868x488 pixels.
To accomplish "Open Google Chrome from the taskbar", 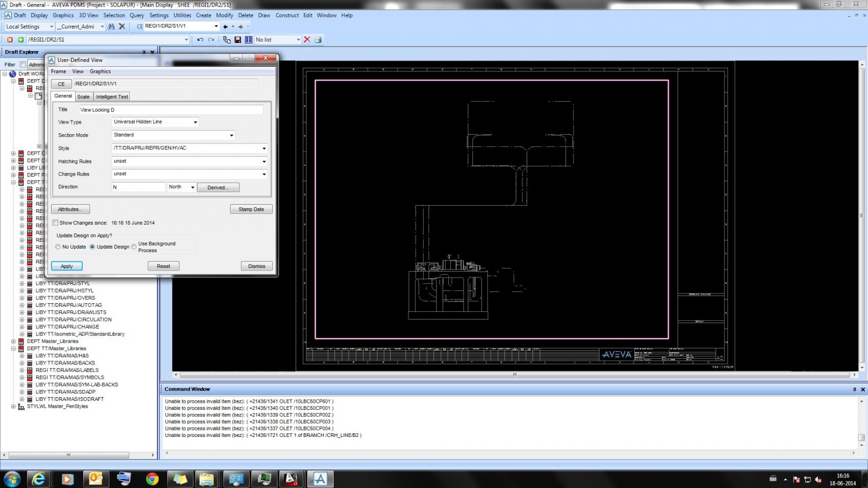I will pyautogui.click(x=152, y=479).
